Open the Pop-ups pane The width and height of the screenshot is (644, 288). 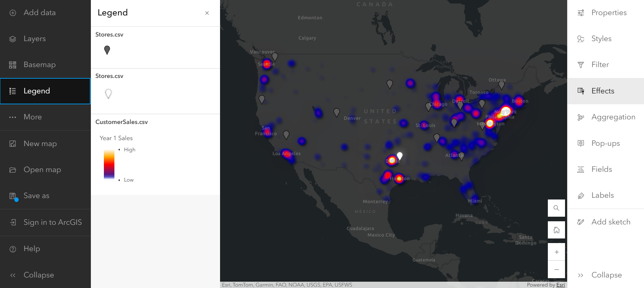606,143
